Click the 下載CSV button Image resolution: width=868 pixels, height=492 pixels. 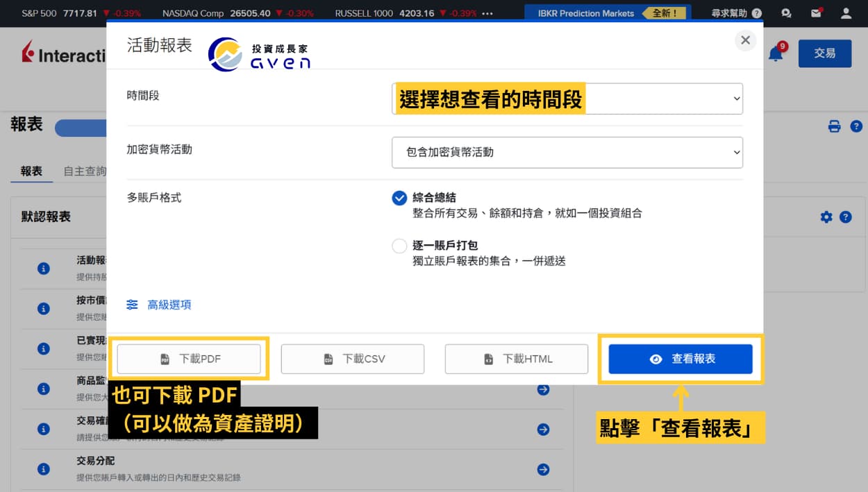pos(352,359)
